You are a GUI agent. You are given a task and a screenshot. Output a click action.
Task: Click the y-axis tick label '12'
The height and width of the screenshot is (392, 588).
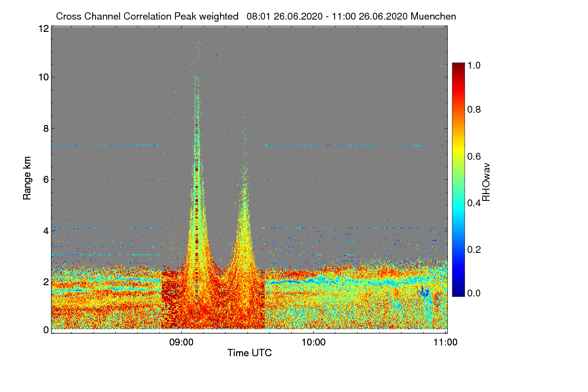point(43,29)
